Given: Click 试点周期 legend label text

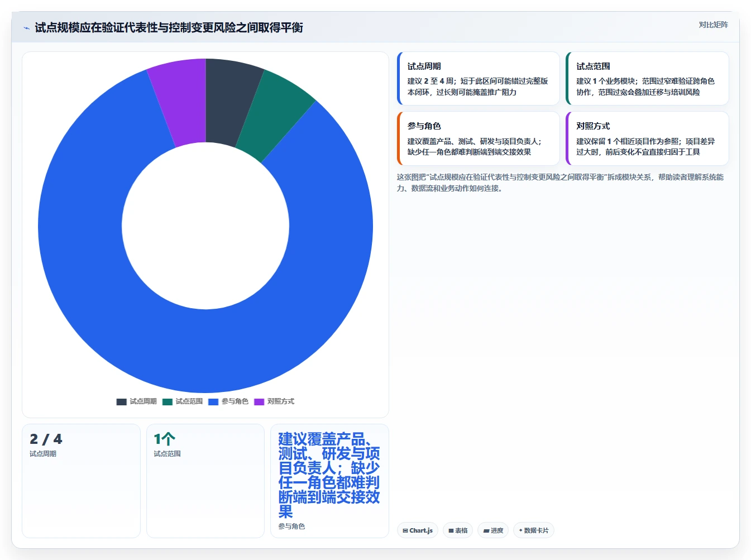Looking at the screenshot, I should [143, 401].
